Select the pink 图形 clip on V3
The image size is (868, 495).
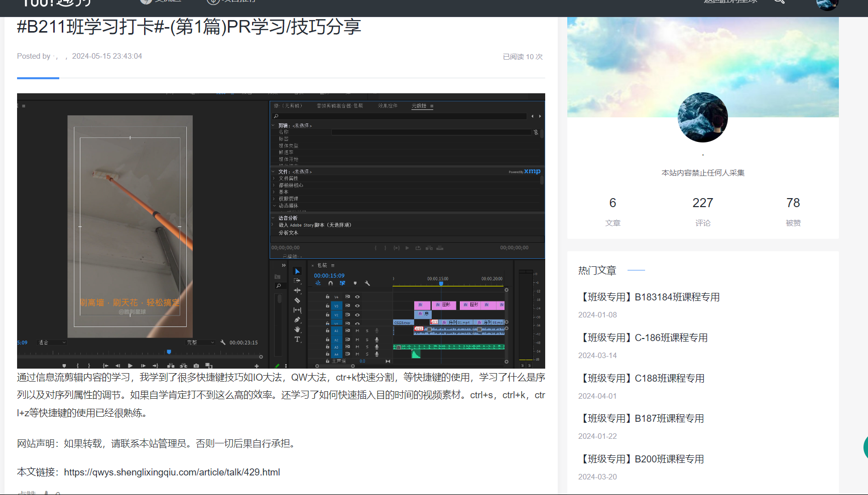coord(444,305)
